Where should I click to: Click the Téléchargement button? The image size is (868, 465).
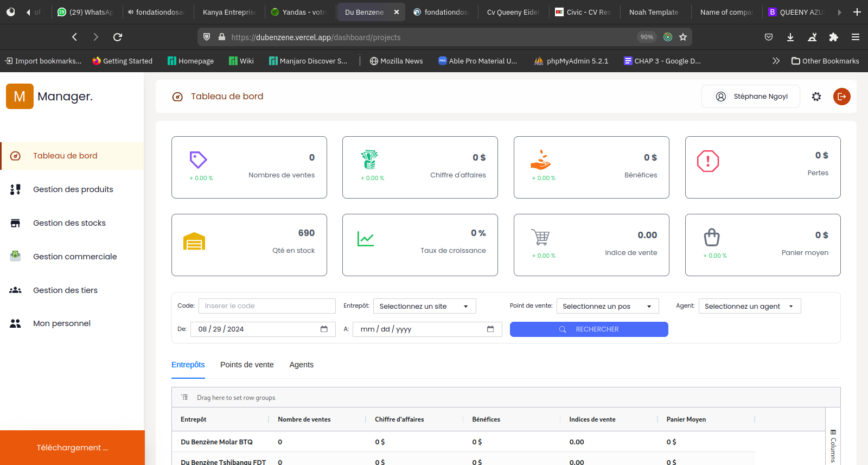tap(72, 448)
